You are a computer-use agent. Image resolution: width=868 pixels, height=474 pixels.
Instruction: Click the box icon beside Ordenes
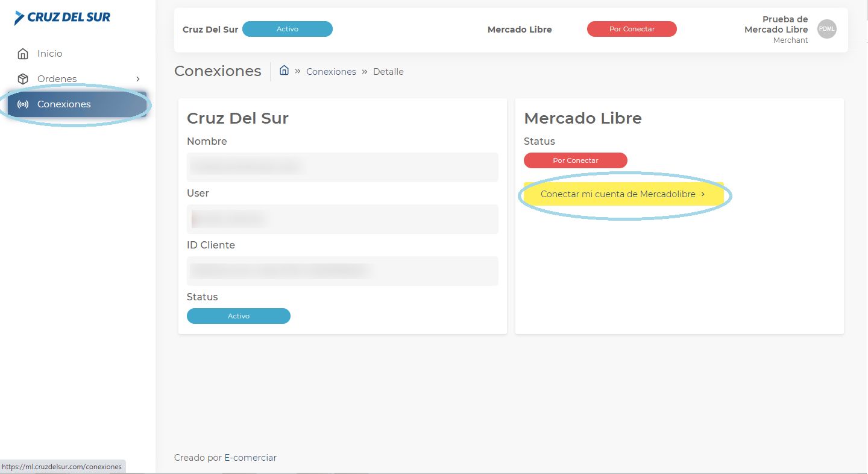[x=23, y=79]
